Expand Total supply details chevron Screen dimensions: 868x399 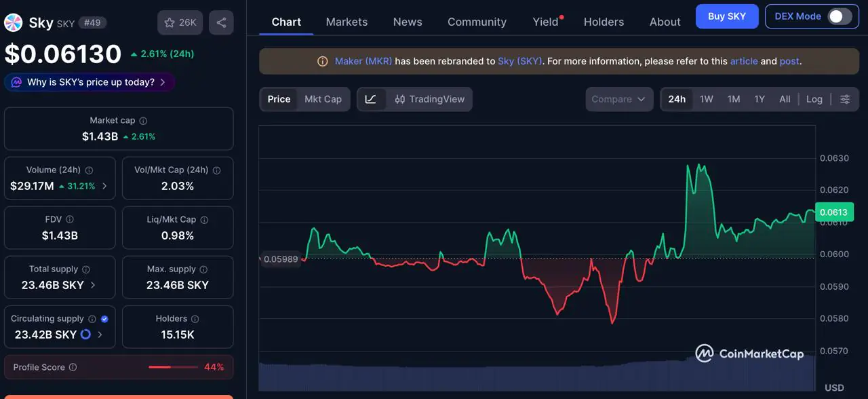click(x=93, y=285)
